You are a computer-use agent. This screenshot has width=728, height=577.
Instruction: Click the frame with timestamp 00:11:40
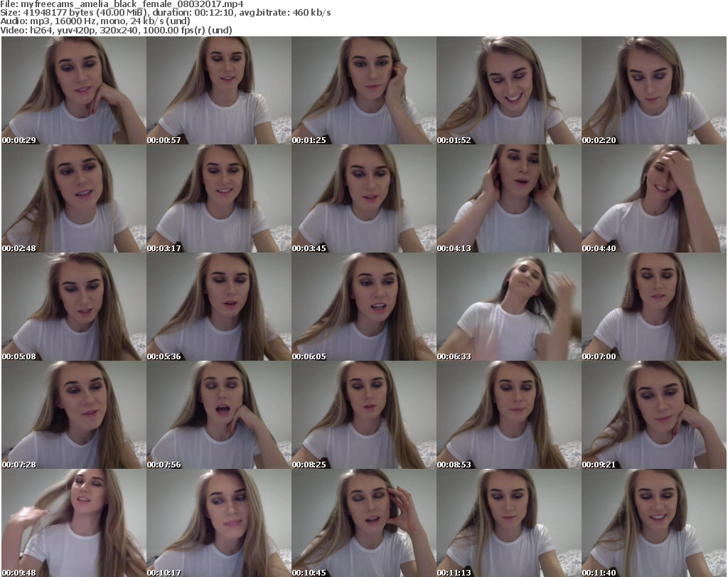pos(654,523)
